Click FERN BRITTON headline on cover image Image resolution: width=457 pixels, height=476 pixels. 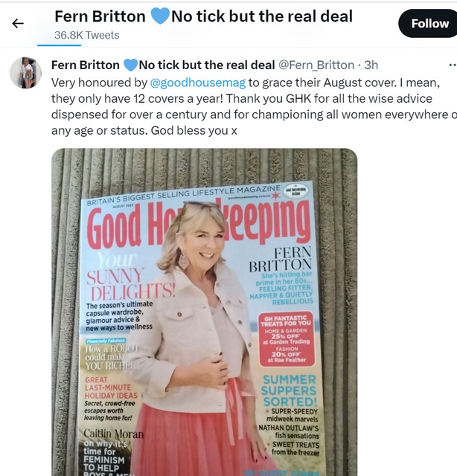(281, 260)
